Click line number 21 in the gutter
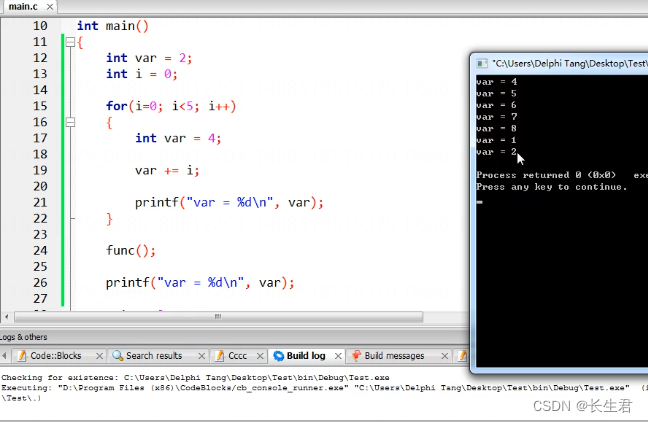Image resolution: width=648 pixels, height=422 pixels. coord(40,203)
